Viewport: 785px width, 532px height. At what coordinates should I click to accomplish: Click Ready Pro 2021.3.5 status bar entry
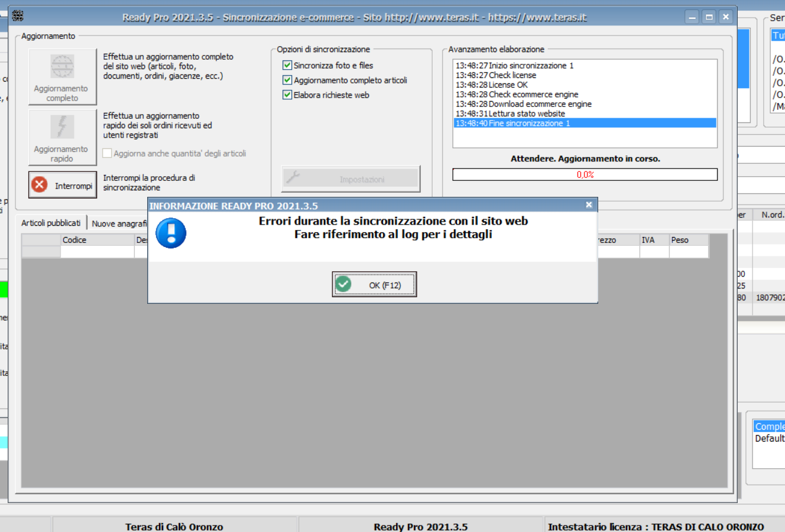pos(420,525)
